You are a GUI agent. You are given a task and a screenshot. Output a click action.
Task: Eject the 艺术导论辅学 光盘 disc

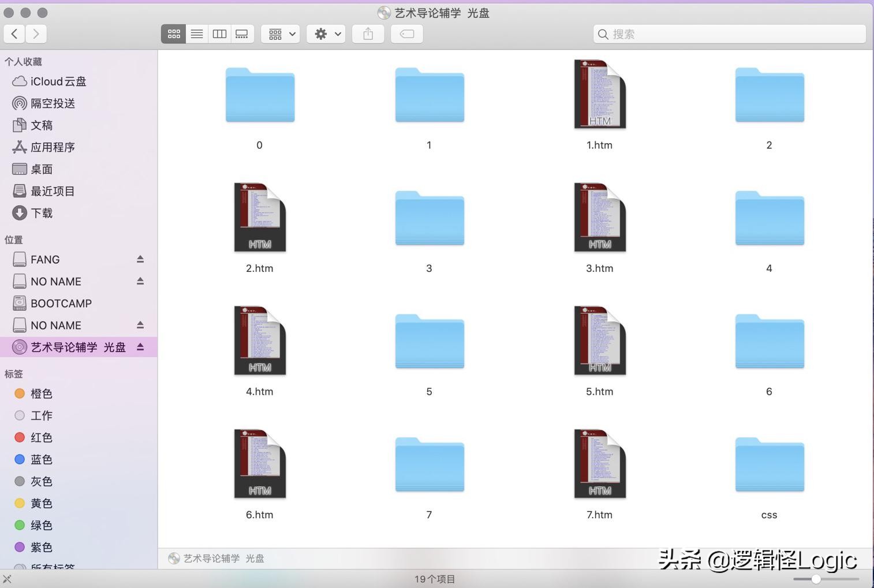coord(140,347)
